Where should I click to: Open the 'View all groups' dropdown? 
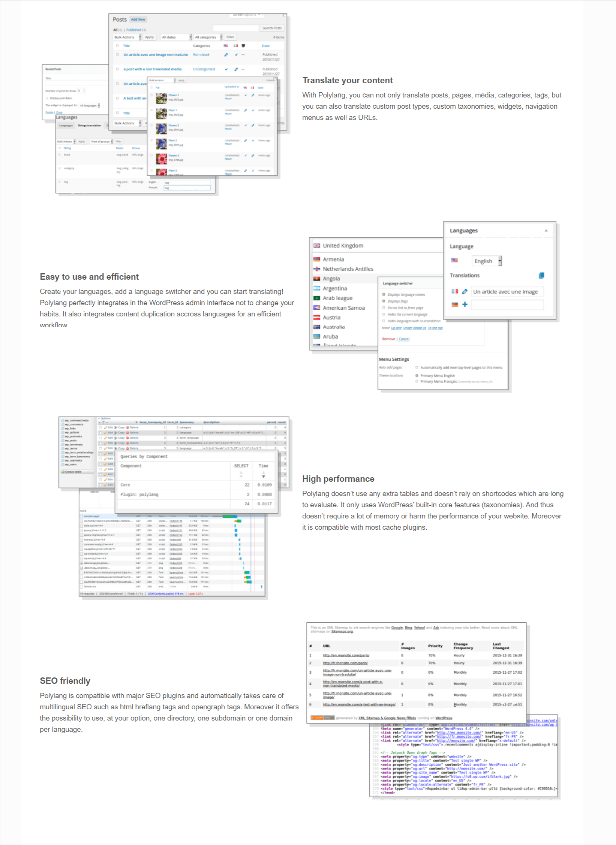click(x=101, y=141)
